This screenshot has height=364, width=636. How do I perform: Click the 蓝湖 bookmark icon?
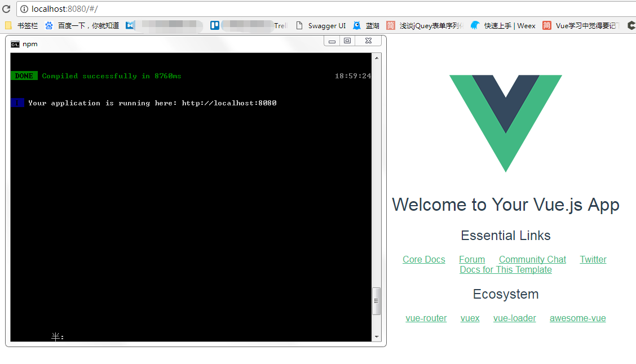[x=356, y=25]
